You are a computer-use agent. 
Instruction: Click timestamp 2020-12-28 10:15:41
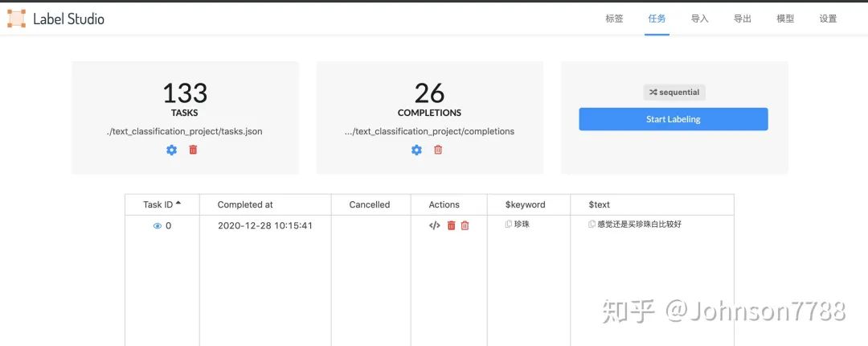pyautogui.click(x=265, y=225)
